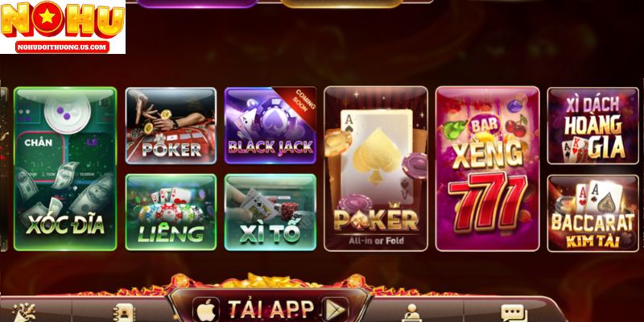Image resolution: width=644 pixels, height=322 pixels.
Task: Start Poker All-in or Fold game
Action: [x=376, y=168]
